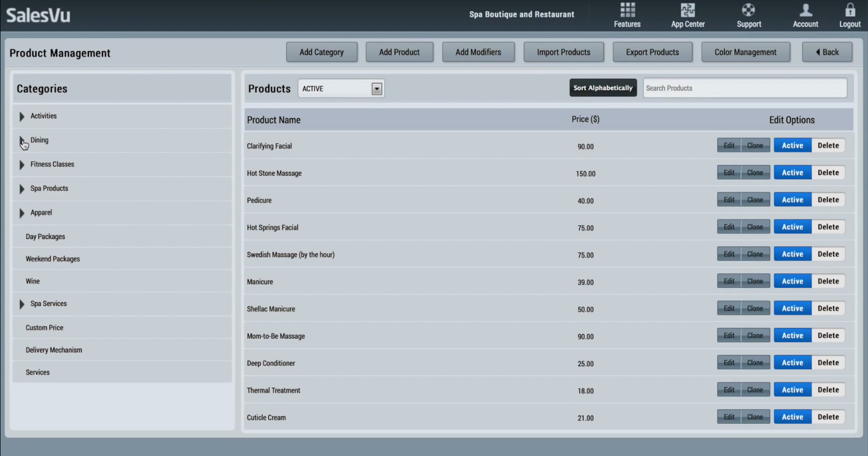Toggle Active status for Clarifying Facial
The image size is (868, 456).
point(792,146)
